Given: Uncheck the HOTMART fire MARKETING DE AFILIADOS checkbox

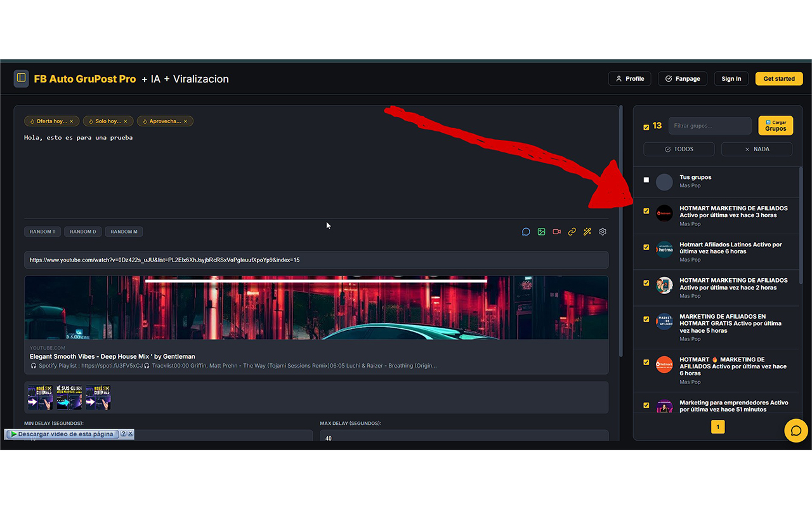Looking at the screenshot, I should click(x=646, y=363).
